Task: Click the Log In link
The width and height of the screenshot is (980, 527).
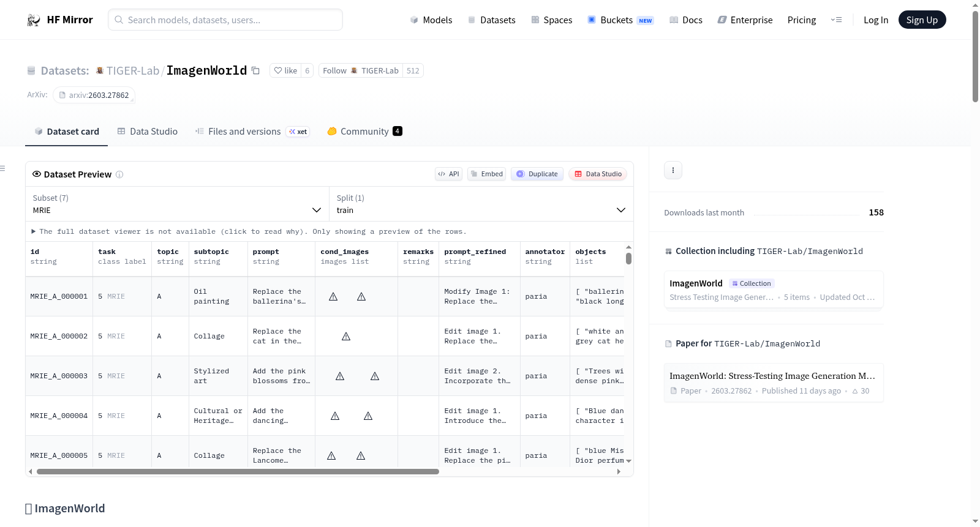Action: coord(876,20)
